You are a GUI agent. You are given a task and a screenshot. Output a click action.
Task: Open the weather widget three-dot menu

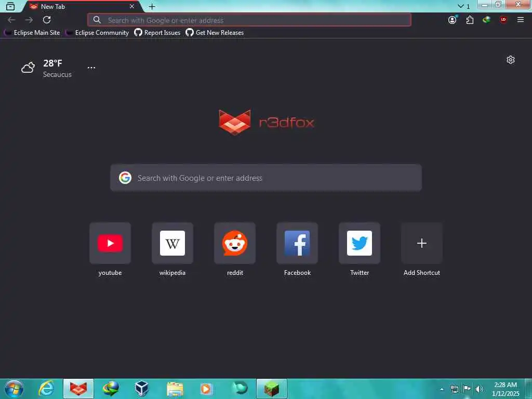pyautogui.click(x=91, y=68)
